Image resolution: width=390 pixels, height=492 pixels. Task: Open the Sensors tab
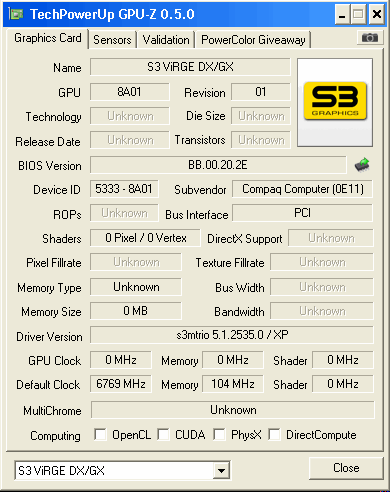[112, 40]
